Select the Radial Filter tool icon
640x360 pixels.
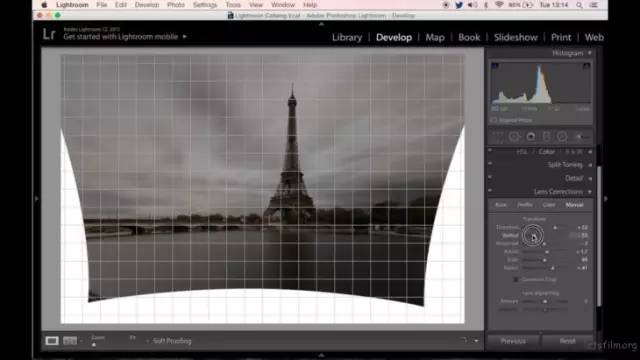[x=562, y=136]
